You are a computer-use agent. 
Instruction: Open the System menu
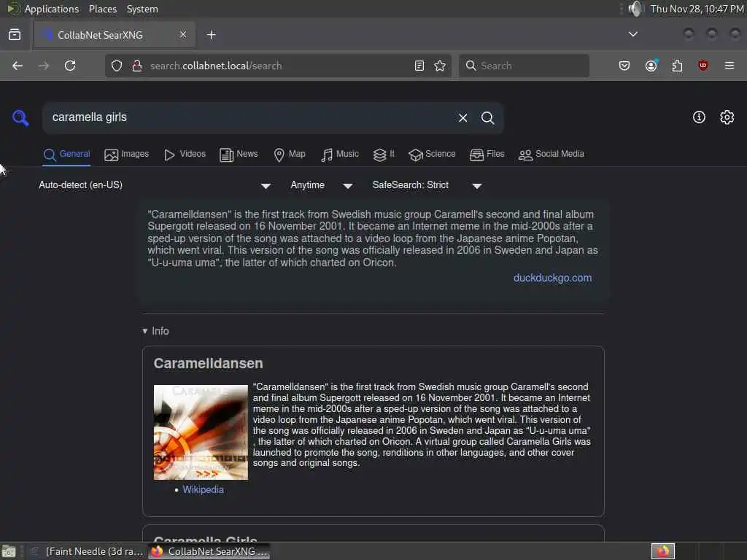142,9
